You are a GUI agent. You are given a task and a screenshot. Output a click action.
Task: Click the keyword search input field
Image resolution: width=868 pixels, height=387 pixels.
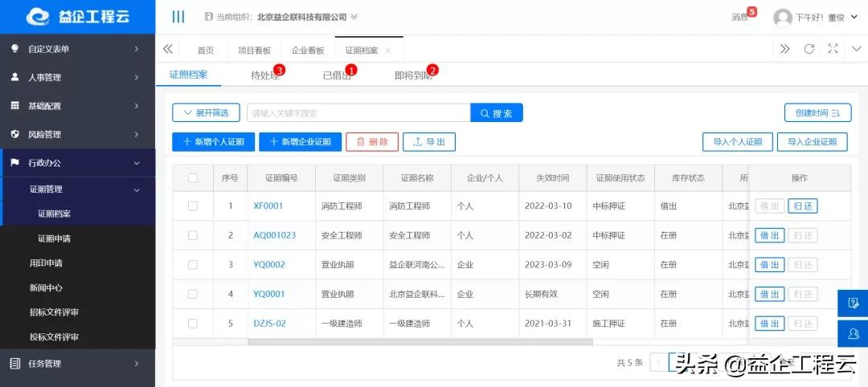358,112
